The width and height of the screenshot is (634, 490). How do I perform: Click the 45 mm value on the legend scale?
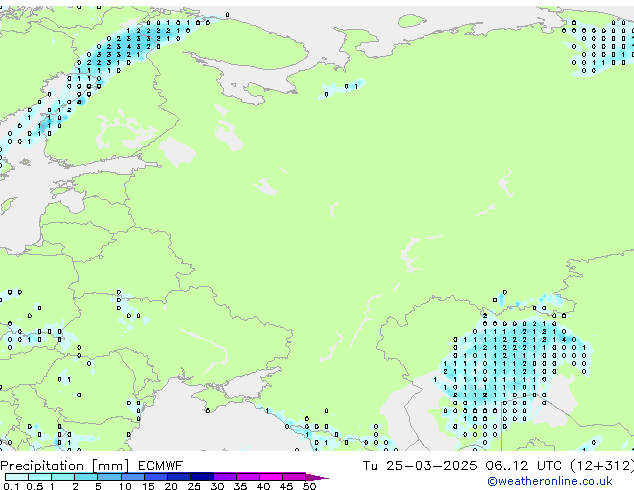pos(286,486)
